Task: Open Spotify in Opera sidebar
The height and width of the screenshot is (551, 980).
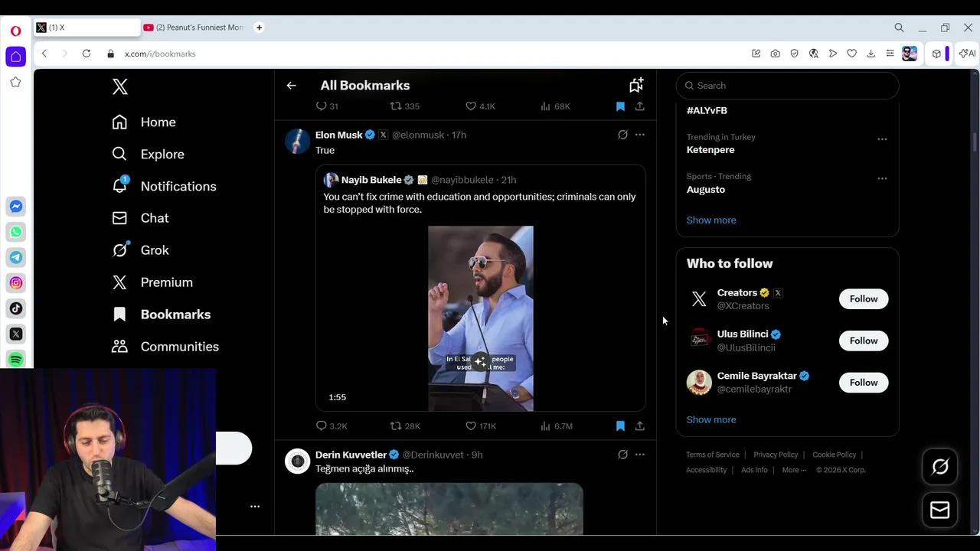Action: coord(15,359)
